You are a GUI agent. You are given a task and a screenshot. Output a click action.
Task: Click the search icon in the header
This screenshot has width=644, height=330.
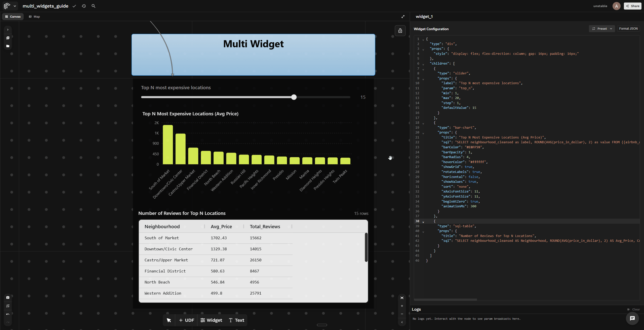[93, 6]
